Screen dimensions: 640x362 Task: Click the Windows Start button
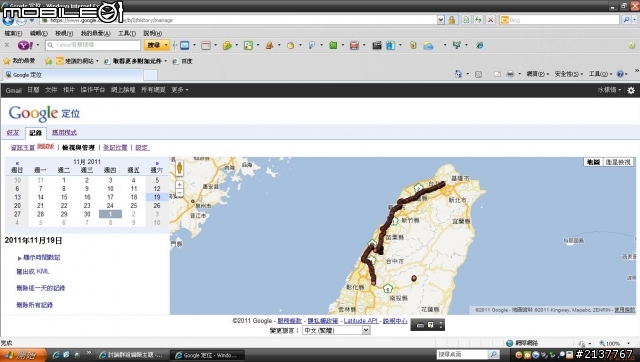(23, 355)
